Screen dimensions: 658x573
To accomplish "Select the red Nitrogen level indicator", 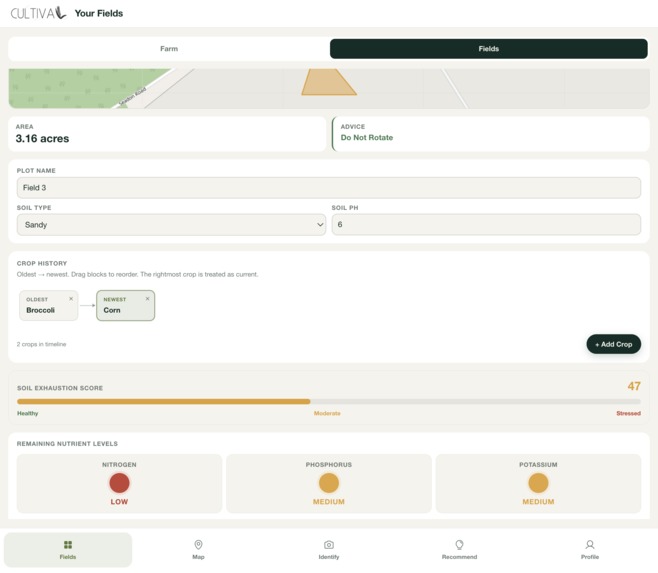I will (x=119, y=483).
